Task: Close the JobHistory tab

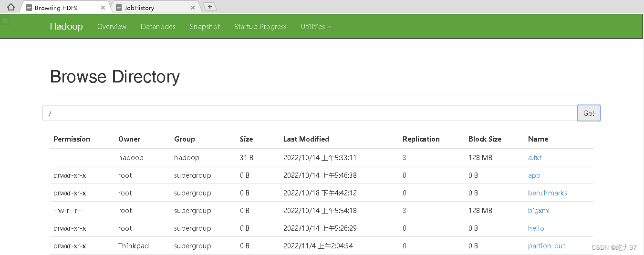Action: pyautogui.click(x=193, y=8)
